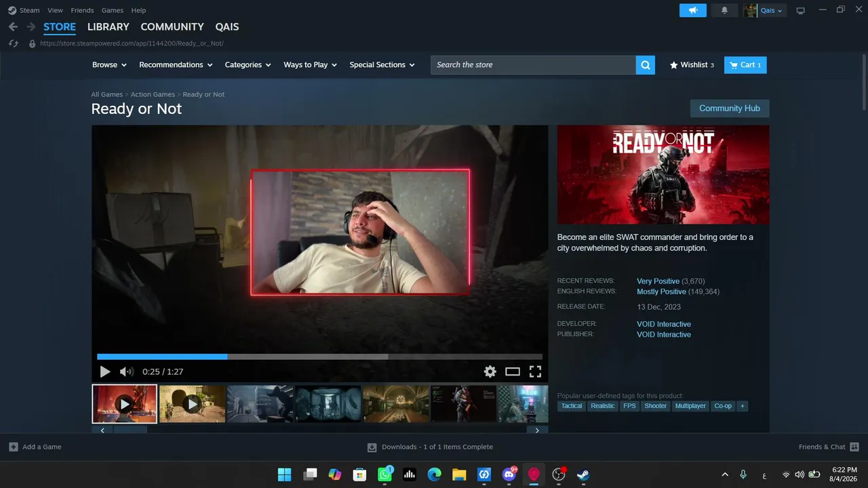Switch to the COMMUNITY tab
868x488 pixels.
[x=172, y=27]
